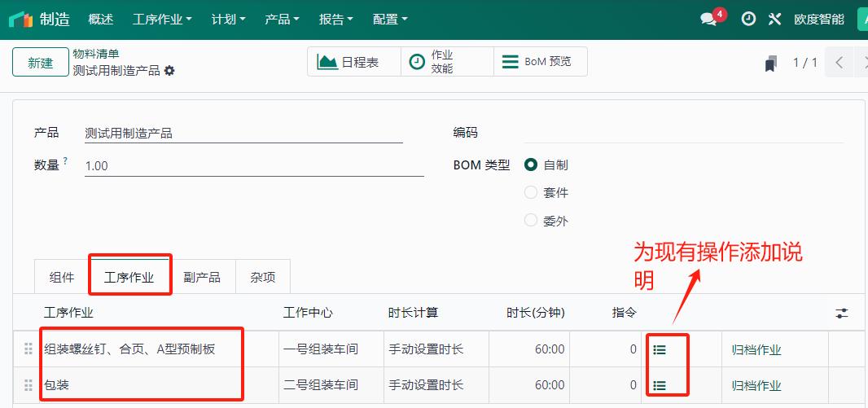Switch to the 杂项 tab

(262, 277)
